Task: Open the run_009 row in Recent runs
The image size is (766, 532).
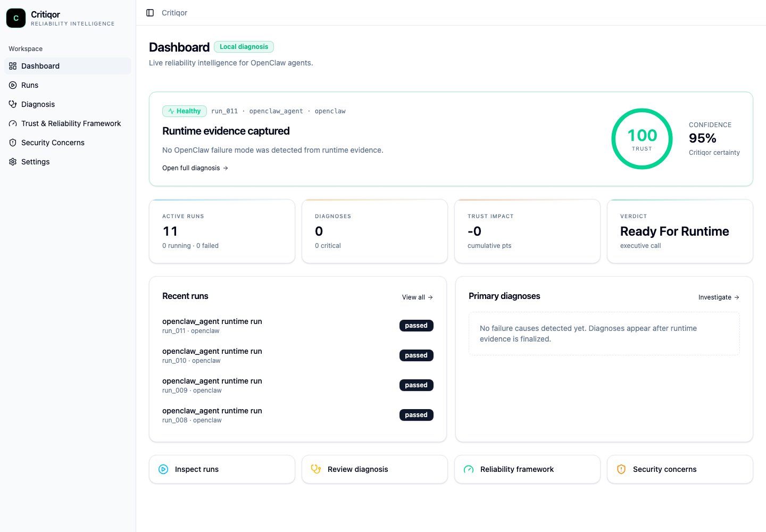Action: 298,385
